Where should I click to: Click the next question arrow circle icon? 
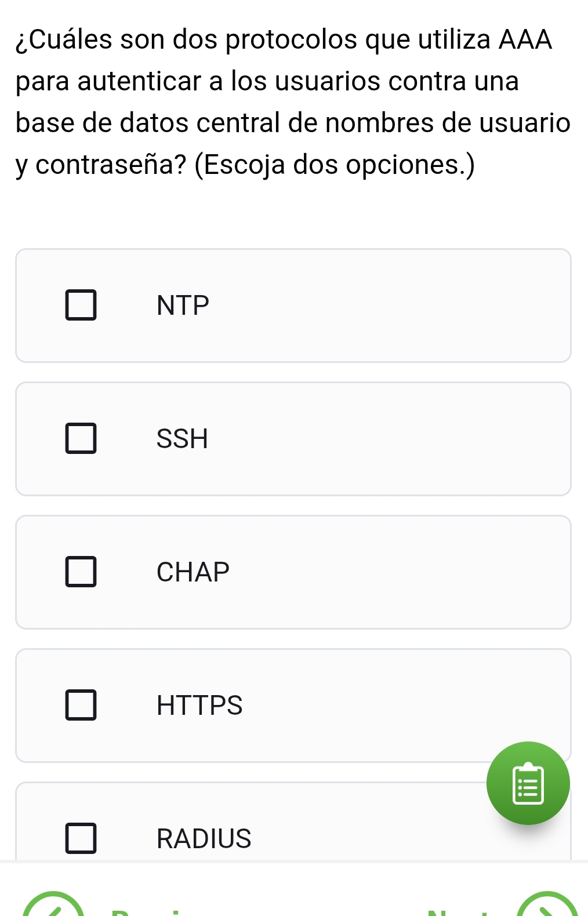(547, 907)
